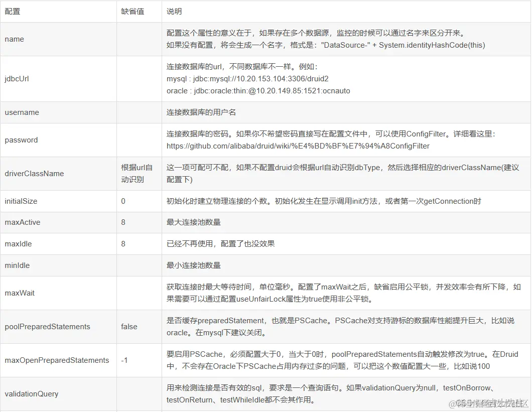Click the line 'oracle。在mysql下建议关闭。'
Image resolution: width=532 pixels, height=412 pixels.
pos(216,333)
